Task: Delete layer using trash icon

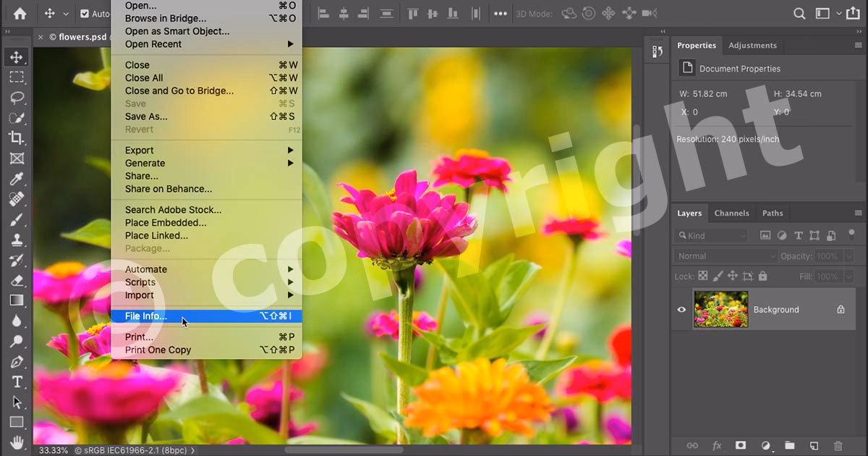Action: click(x=838, y=446)
